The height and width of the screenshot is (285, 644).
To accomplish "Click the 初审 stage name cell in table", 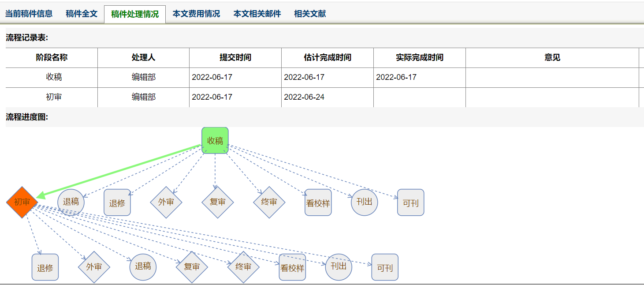I will click(x=54, y=97).
